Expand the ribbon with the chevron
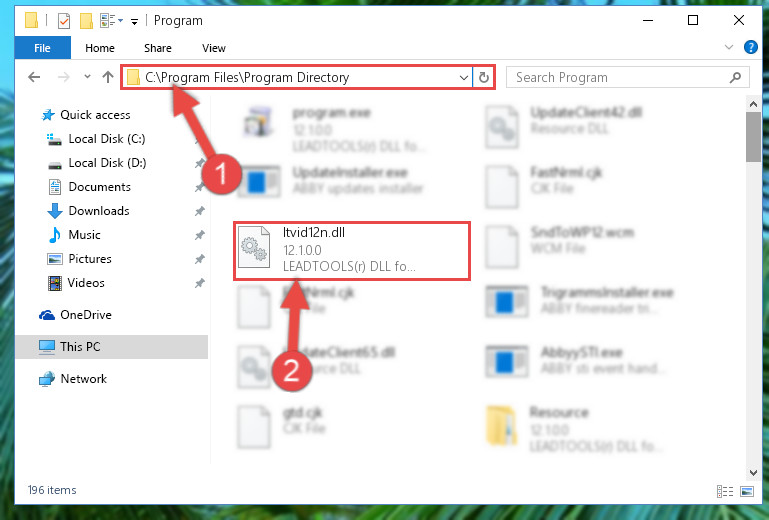Image resolution: width=769 pixels, height=520 pixels. click(x=729, y=48)
